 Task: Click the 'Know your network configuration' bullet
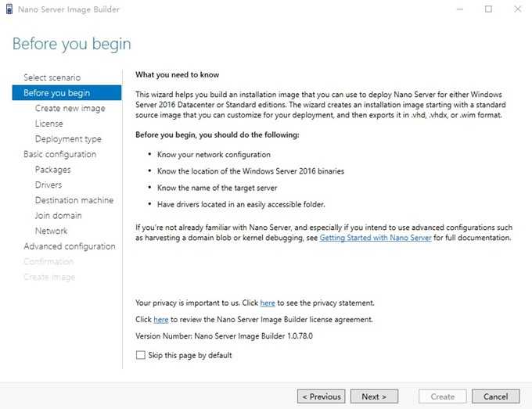(214, 155)
